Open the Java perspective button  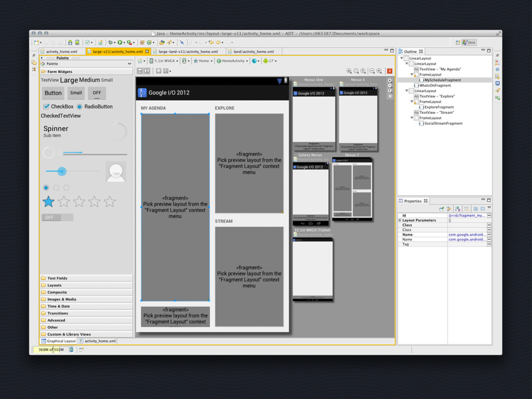tap(469, 43)
